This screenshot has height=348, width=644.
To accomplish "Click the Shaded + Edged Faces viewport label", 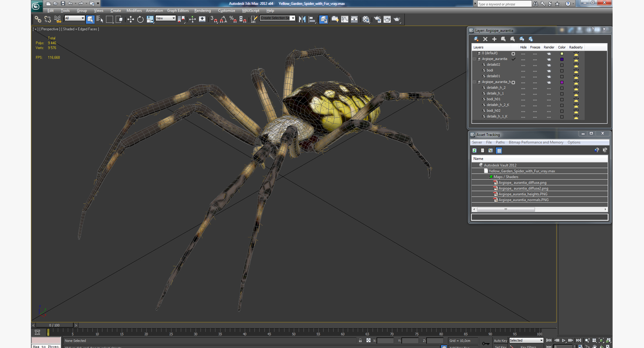I will 80,29.
